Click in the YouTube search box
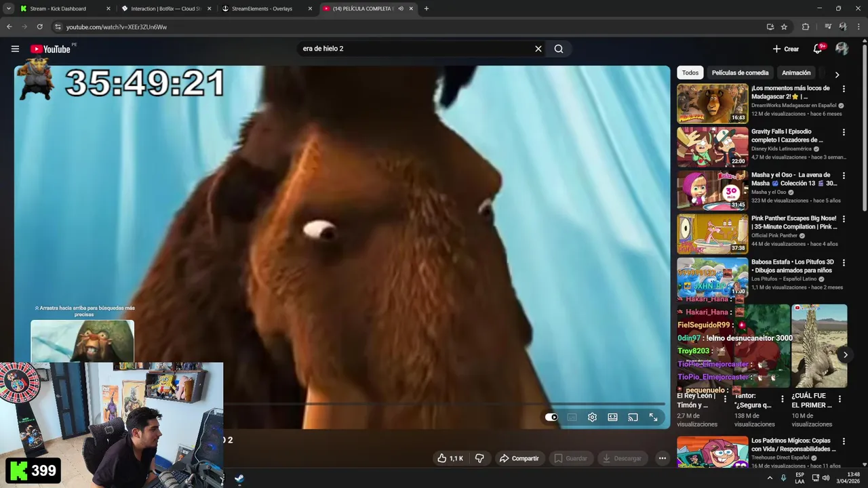Image resolution: width=868 pixels, height=488 pixels. (x=417, y=49)
